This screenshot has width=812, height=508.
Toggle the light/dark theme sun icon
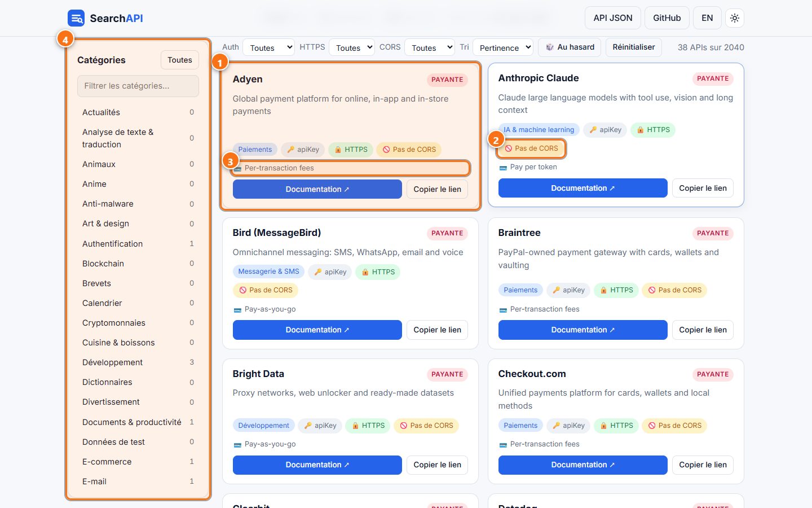tap(735, 18)
